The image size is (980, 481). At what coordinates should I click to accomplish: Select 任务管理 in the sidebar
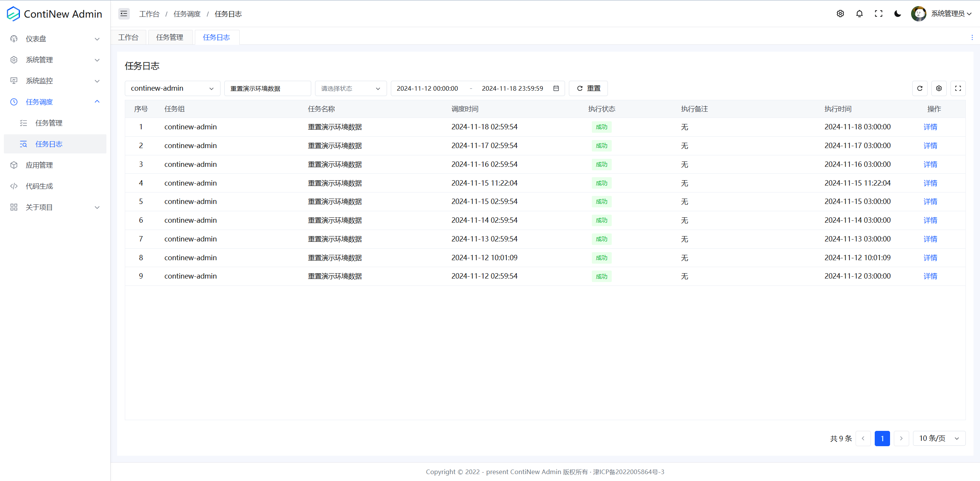pos(49,123)
